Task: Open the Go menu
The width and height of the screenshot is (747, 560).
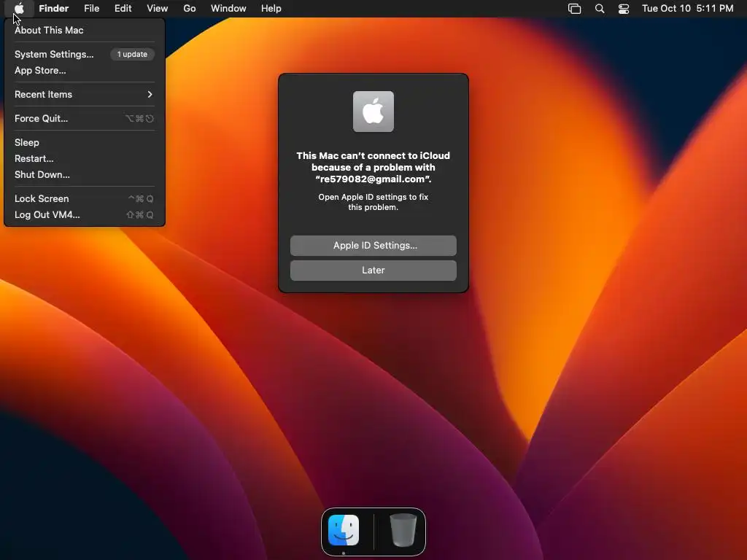Action: 190,9
